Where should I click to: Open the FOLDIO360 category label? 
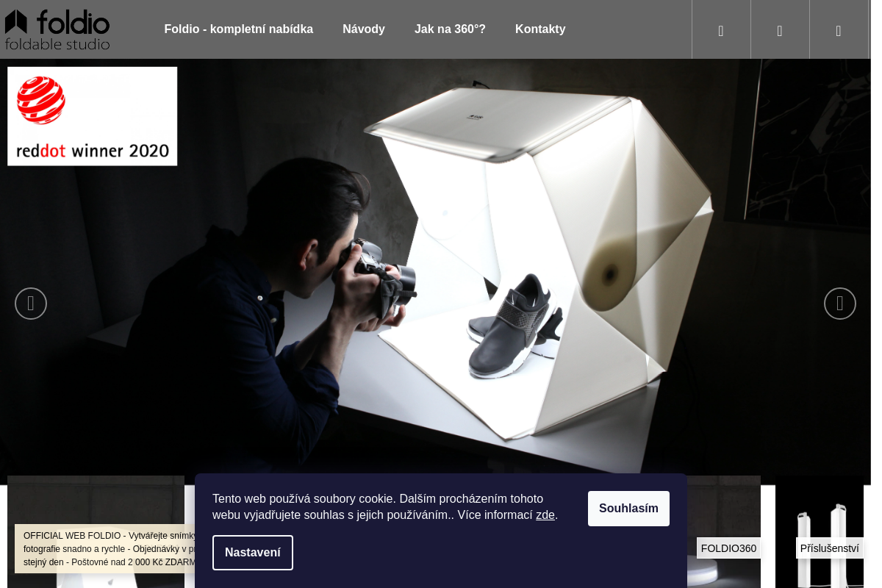coord(728,548)
